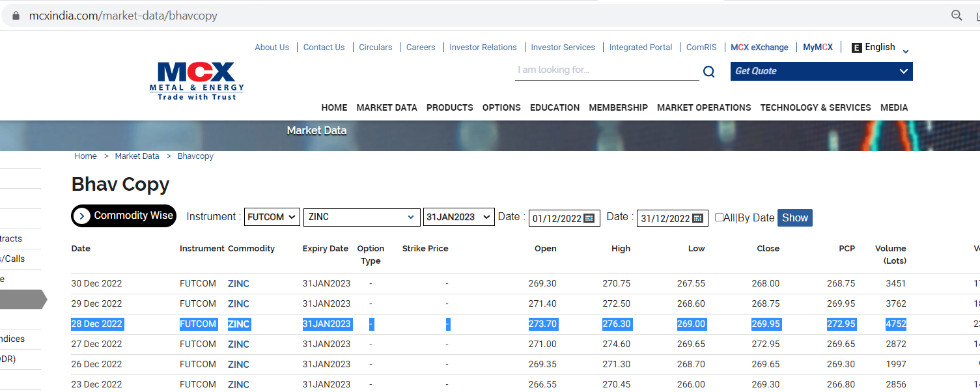Click the browser address bar URL
The width and height of the screenshot is (980, 392).
pyautogui.click(x=123, y=16)
